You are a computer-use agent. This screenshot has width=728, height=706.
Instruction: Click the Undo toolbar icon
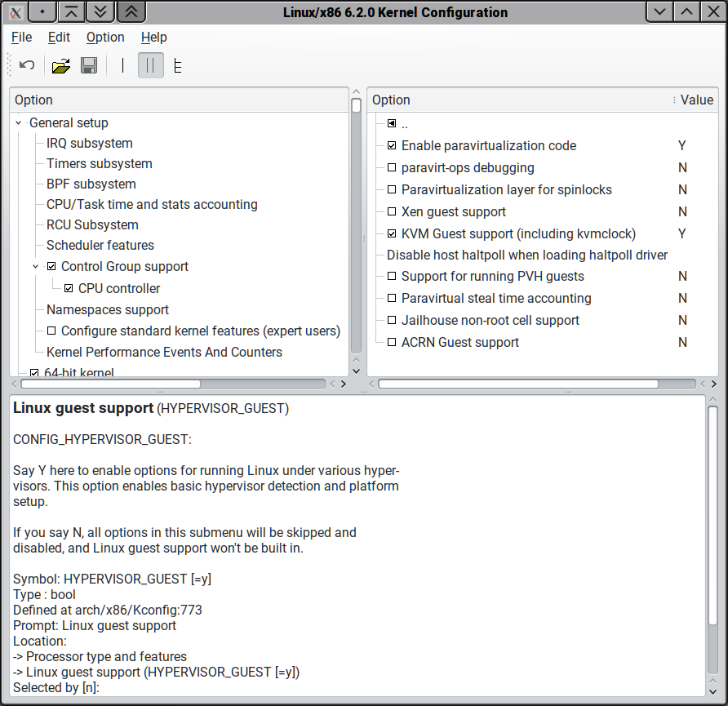tap(27, 66)
